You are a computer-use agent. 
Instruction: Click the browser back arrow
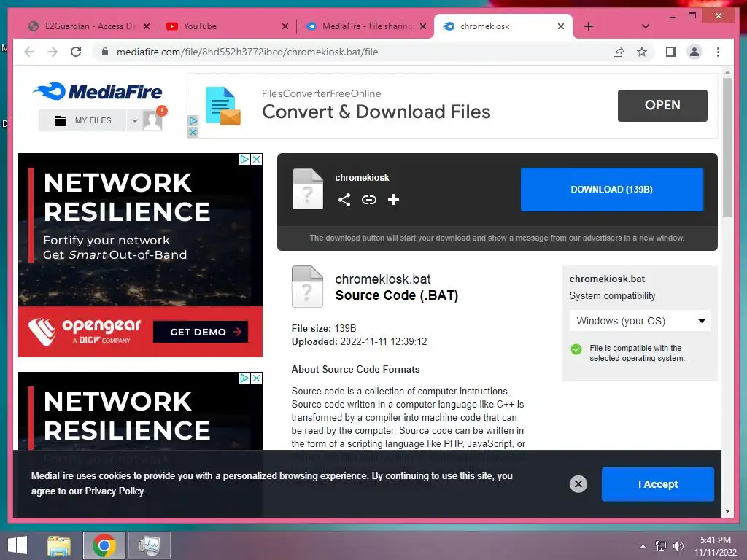[x=29, y=52]
